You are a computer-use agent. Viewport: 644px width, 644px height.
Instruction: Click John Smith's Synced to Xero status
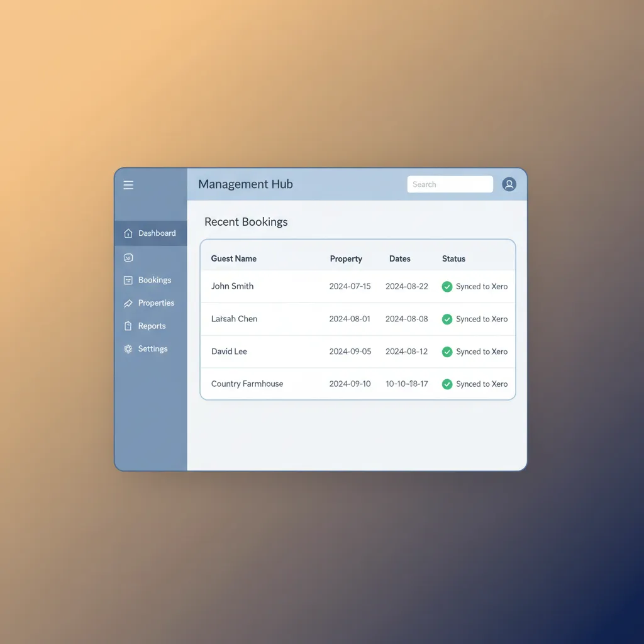tap(482, 287)
